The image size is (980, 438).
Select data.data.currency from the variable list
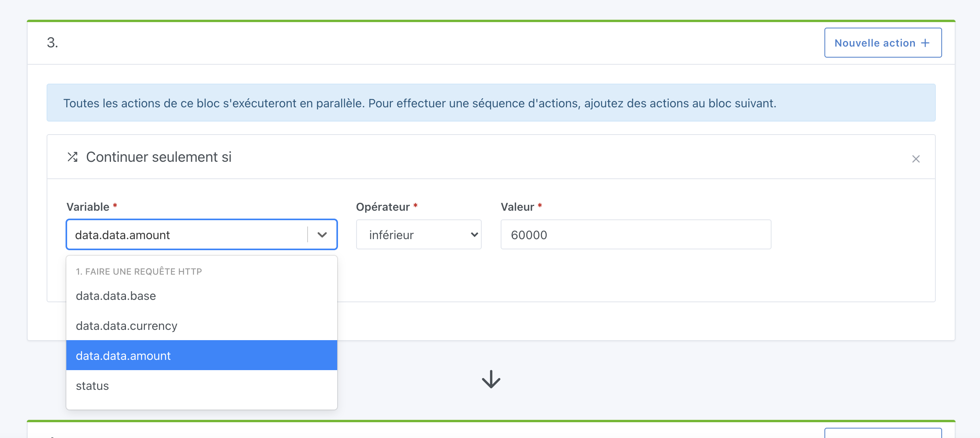[126, 326]
